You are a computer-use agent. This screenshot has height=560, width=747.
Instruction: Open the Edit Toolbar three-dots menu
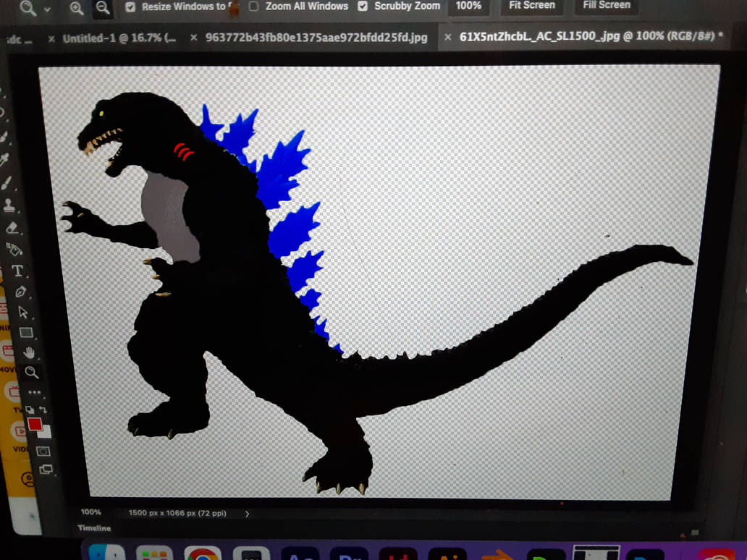point(34,392)
